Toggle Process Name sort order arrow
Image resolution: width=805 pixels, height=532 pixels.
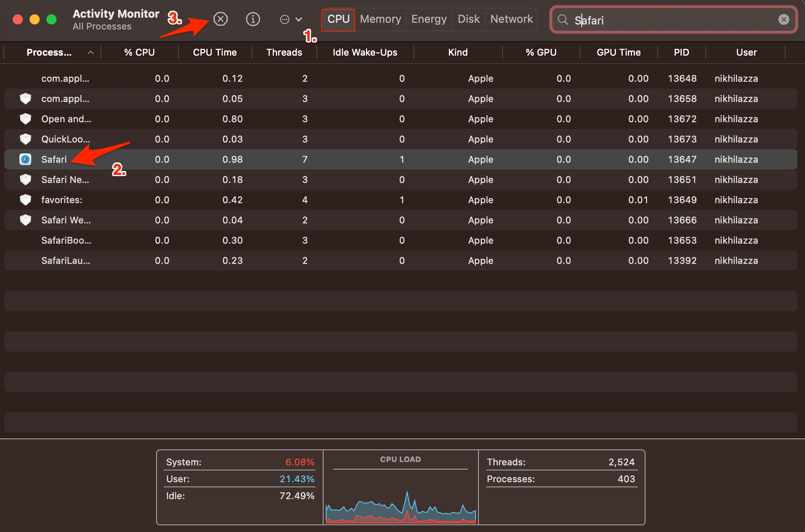(x=90, y=52)
